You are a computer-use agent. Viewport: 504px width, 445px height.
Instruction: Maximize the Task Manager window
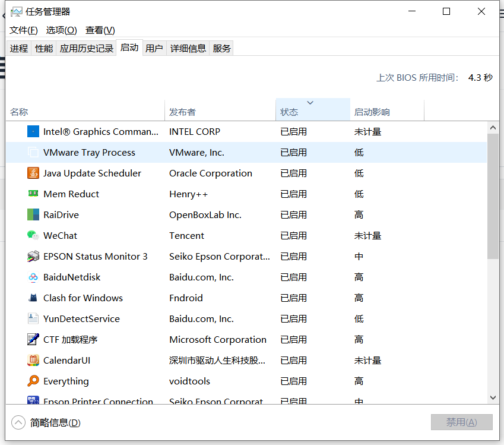tap(446, 11)
